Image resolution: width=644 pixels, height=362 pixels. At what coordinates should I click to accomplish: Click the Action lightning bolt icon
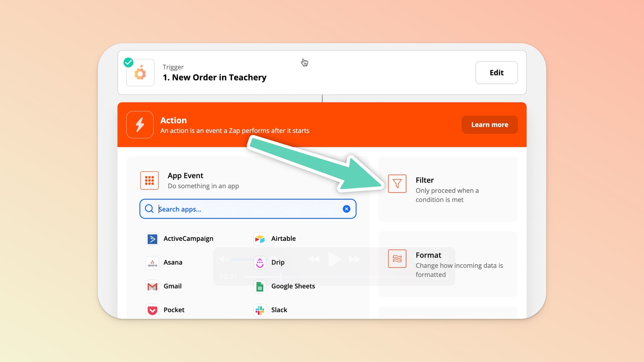coord(140,125)
